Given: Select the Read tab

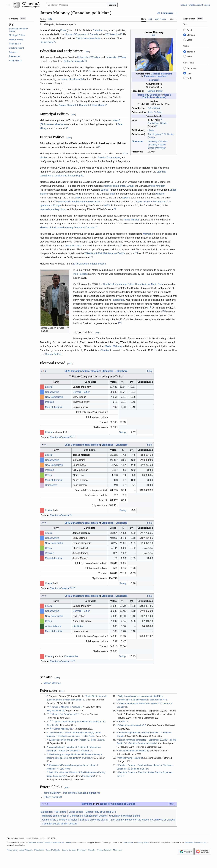Looking at the screenshot, I should [144, 19].
